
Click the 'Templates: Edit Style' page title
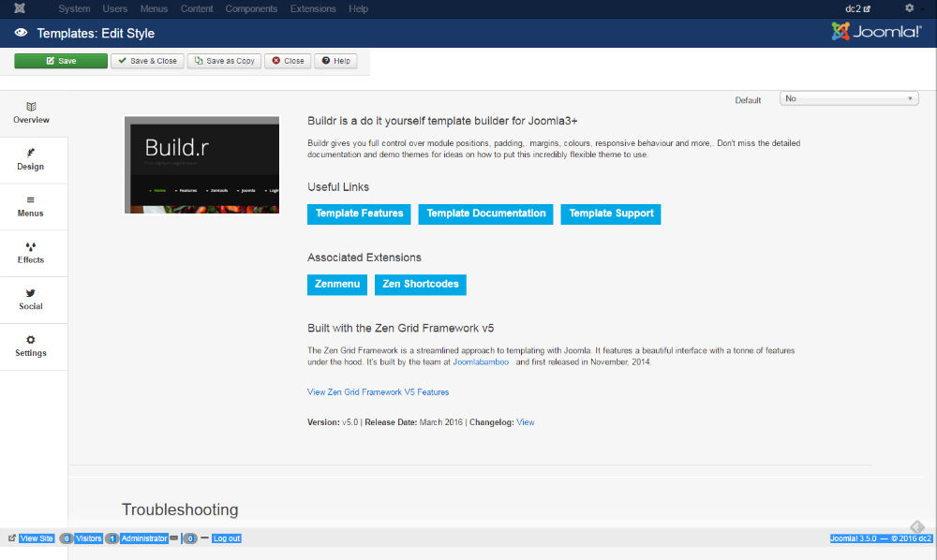[x=96, y=34]
